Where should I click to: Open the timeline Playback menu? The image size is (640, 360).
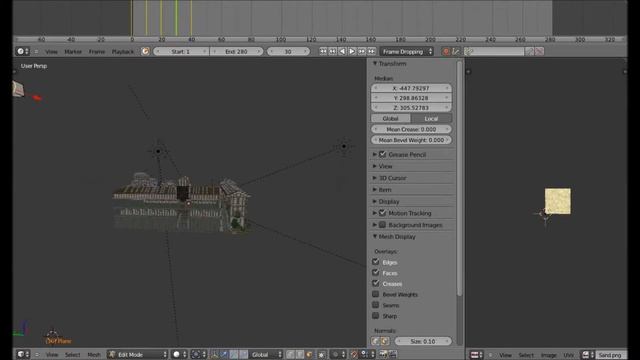(x=123, y=51)
